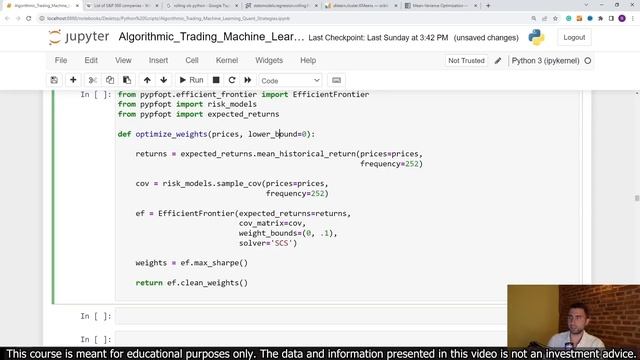This screenshot has height=360, width=640.
Task: Run the current cell
Action: [x=191, y=80]
